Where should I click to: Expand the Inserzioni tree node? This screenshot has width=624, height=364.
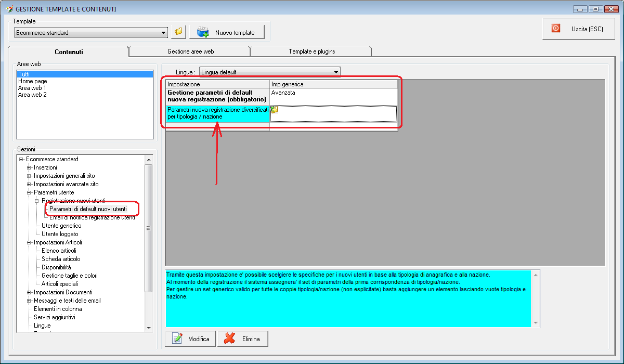(29, 167)
